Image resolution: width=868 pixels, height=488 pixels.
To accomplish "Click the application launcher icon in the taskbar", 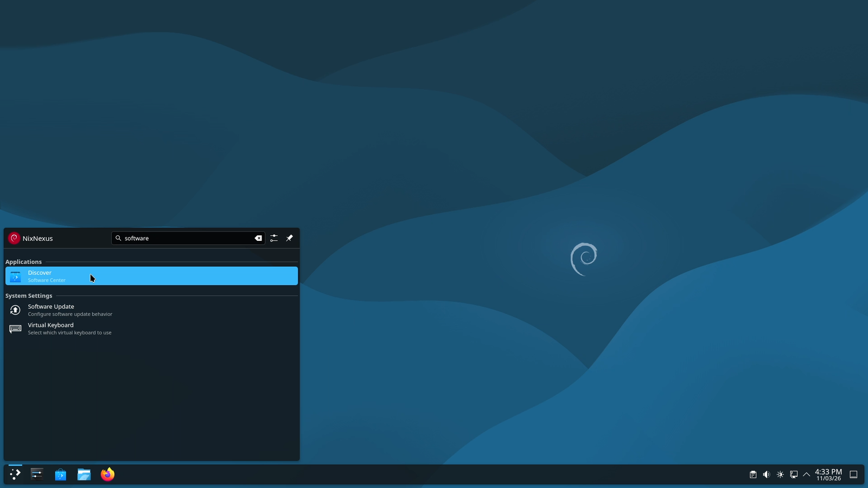I will pos(15,474).
